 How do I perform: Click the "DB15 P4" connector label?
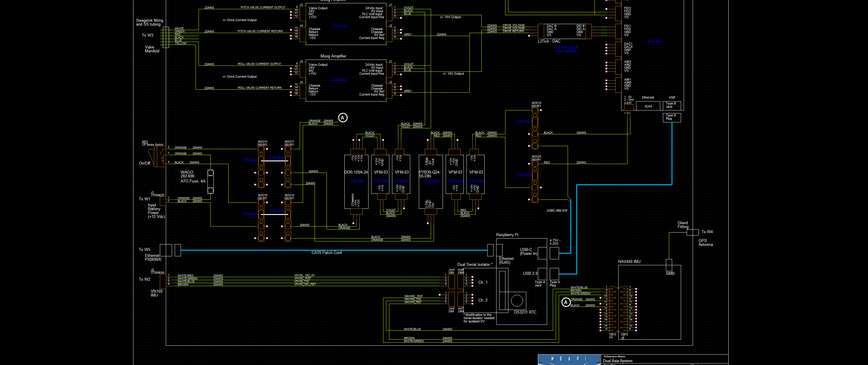[x=613, y=336]
